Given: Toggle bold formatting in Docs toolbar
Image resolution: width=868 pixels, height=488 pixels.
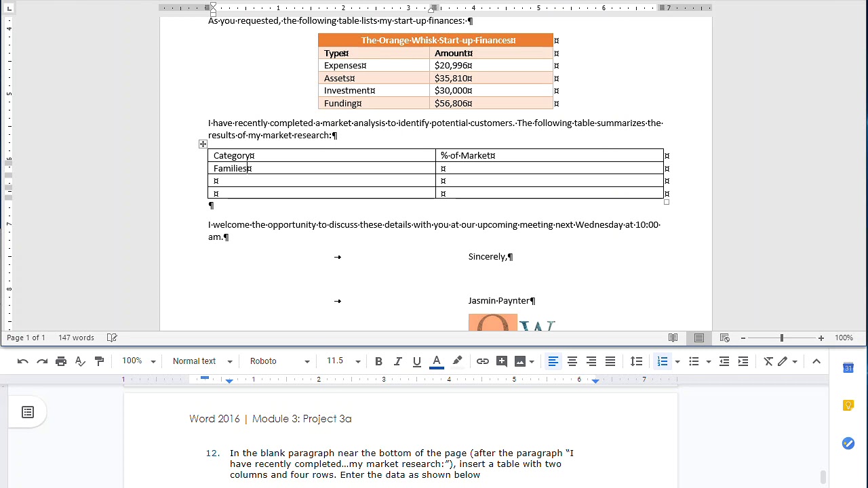Looking at the screenshot, I should click(378, 361).
